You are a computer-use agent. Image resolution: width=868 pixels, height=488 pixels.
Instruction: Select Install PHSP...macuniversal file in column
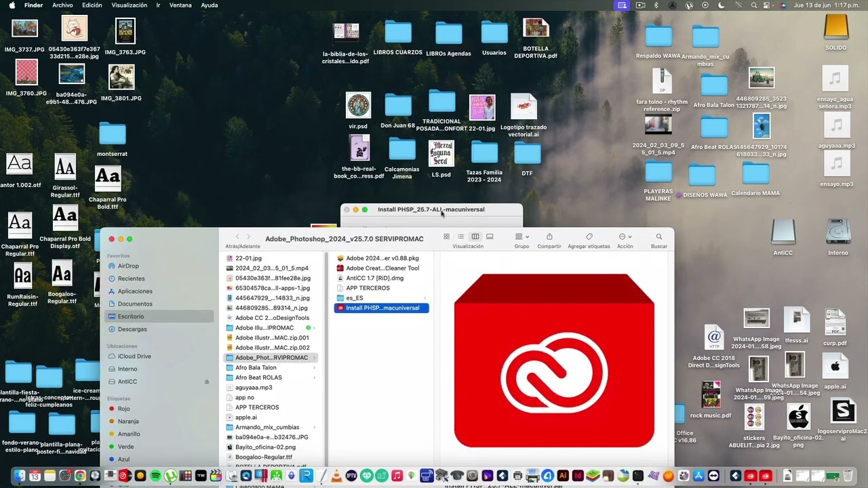point(381,308)
